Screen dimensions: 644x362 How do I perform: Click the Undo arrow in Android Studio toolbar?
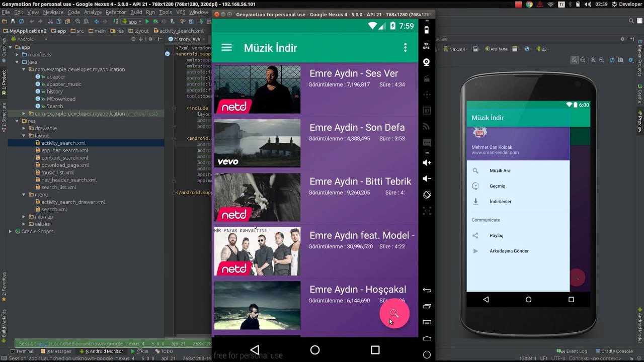click(x=32, y=22)
